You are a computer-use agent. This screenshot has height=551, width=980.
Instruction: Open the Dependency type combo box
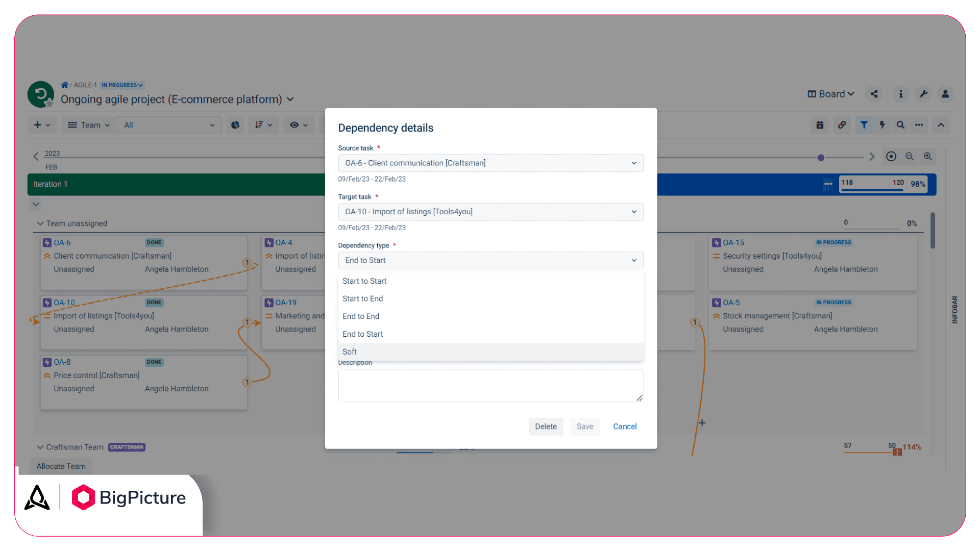coord(491,261)
